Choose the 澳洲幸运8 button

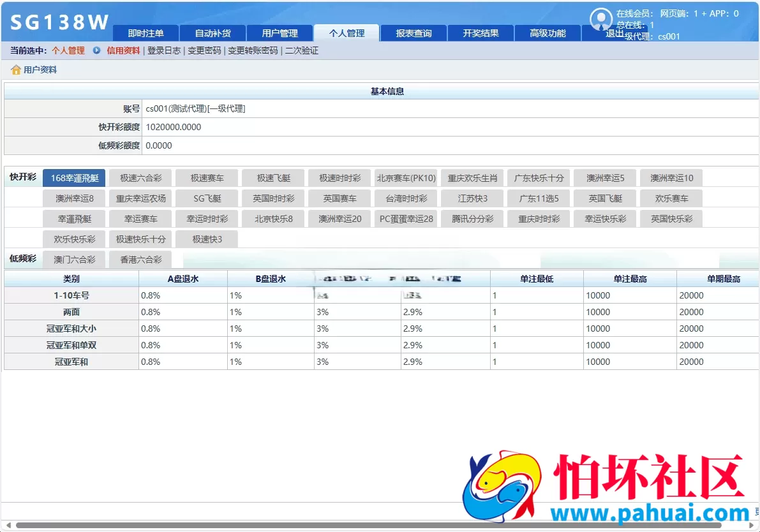74,198
